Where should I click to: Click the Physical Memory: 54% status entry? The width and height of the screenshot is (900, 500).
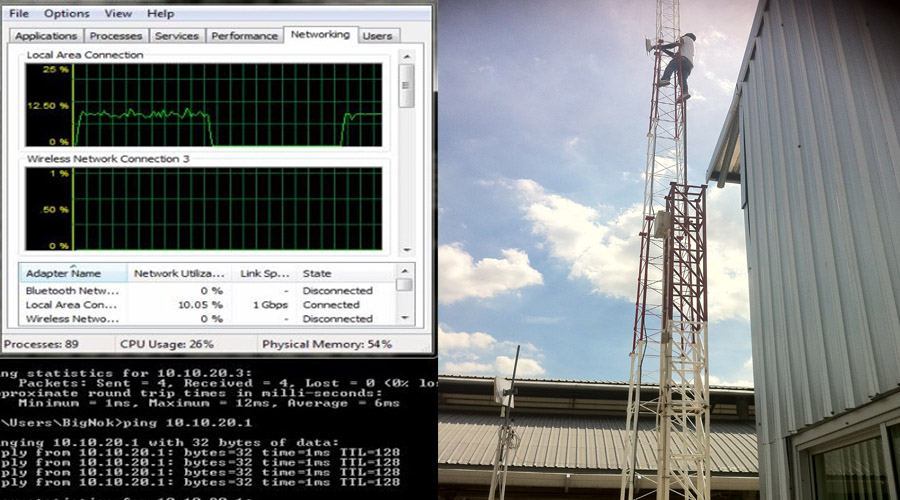tap(327, 344)
